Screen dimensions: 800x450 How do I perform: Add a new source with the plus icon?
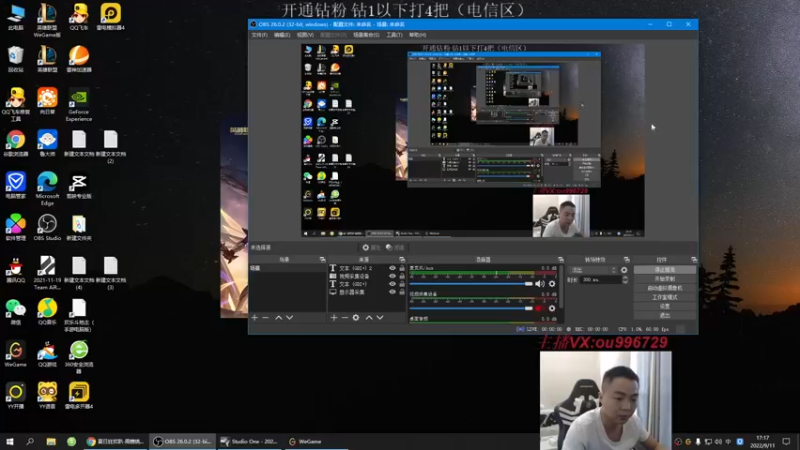(x=334, y=317)
